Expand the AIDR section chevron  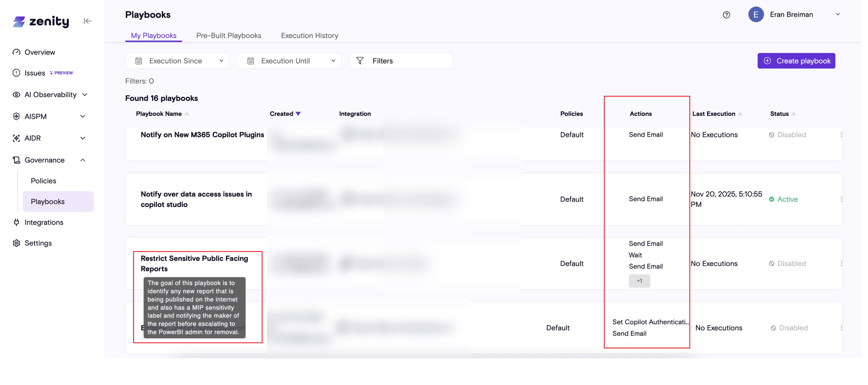83,138
